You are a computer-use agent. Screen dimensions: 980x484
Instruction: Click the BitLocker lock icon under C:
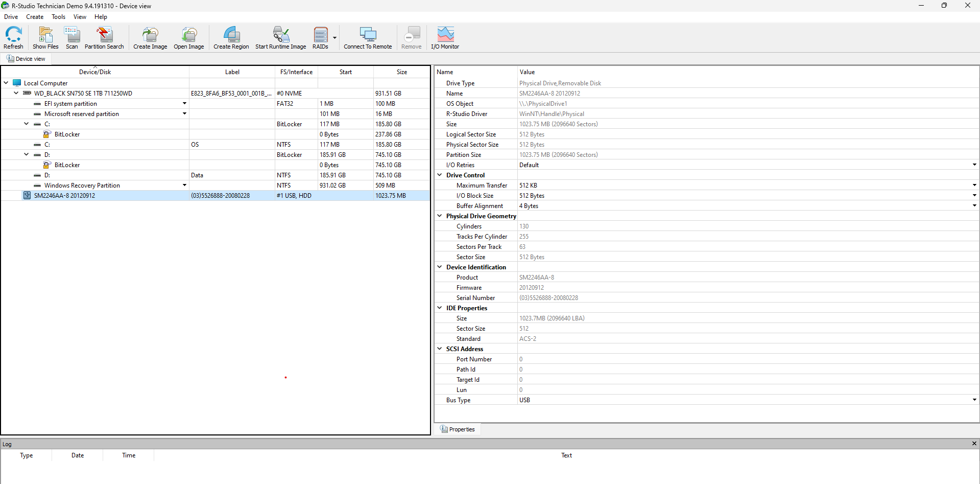tap(47, 134)
